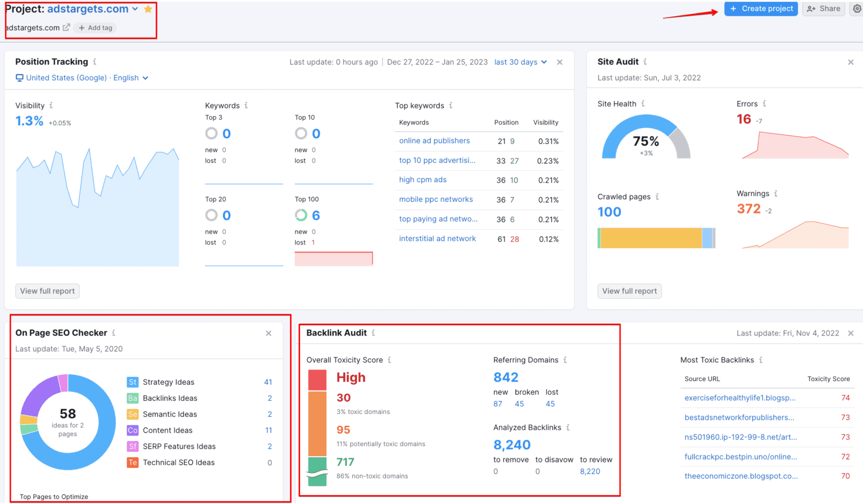
Task: Open the 'online ad publishers' keyword link
Action: 434,140
